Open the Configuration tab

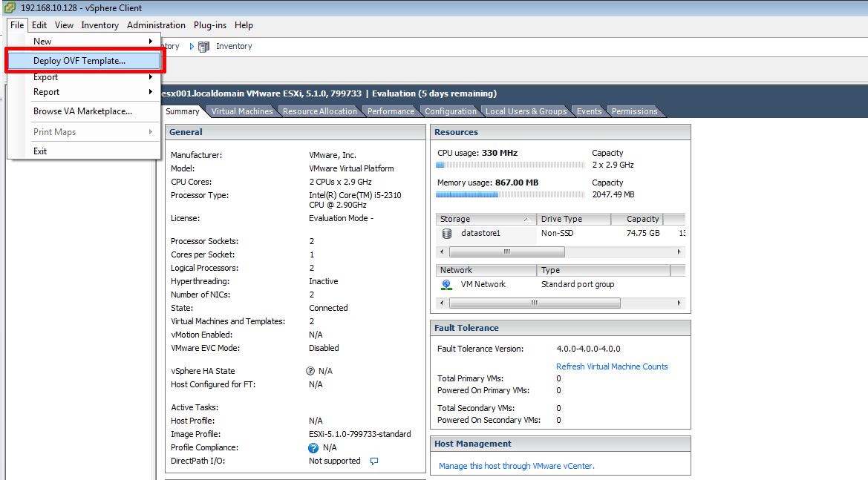(451, 112)
